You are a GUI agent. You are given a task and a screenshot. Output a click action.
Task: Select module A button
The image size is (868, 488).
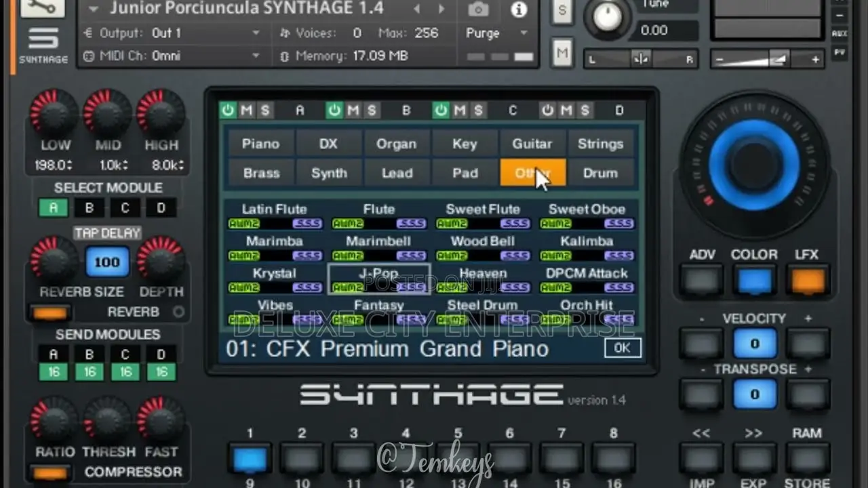[54, 207]
